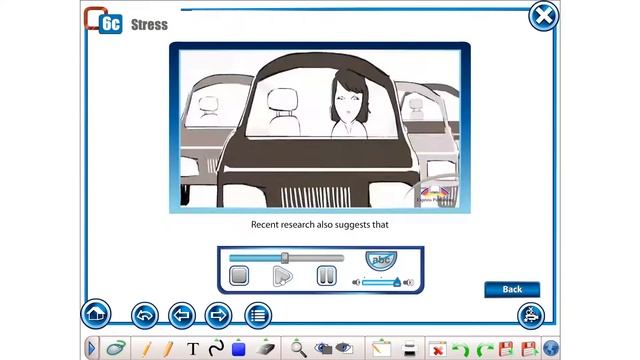Click the volume slider handle
Viewport: 640px width, 360px height.
click(x=397, y=282)
